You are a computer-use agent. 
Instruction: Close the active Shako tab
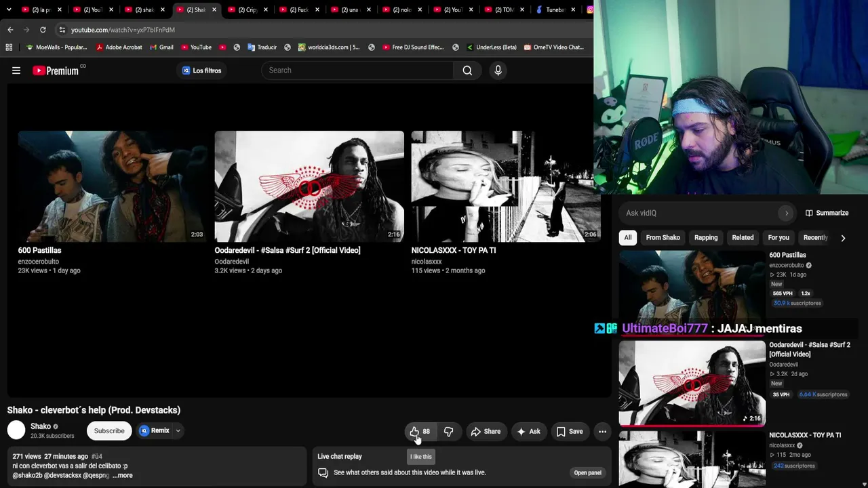214,9
